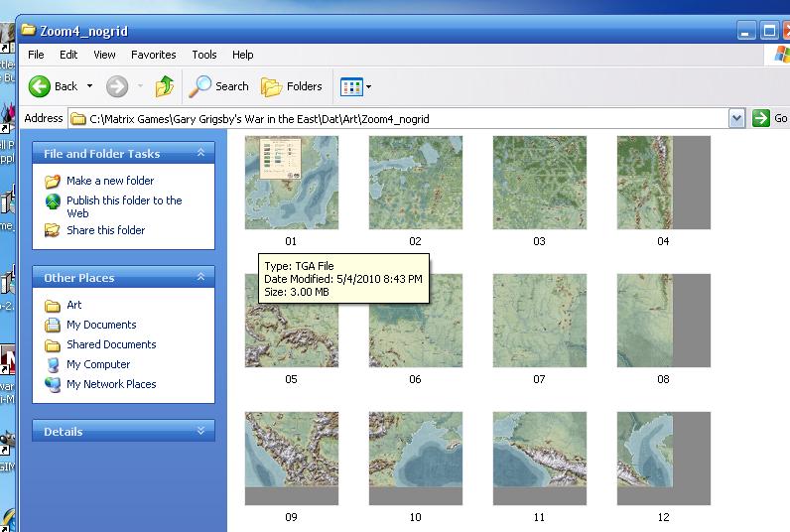Click the file name label 03
Viewport: 790px width, 532px height.
[539, 241]
